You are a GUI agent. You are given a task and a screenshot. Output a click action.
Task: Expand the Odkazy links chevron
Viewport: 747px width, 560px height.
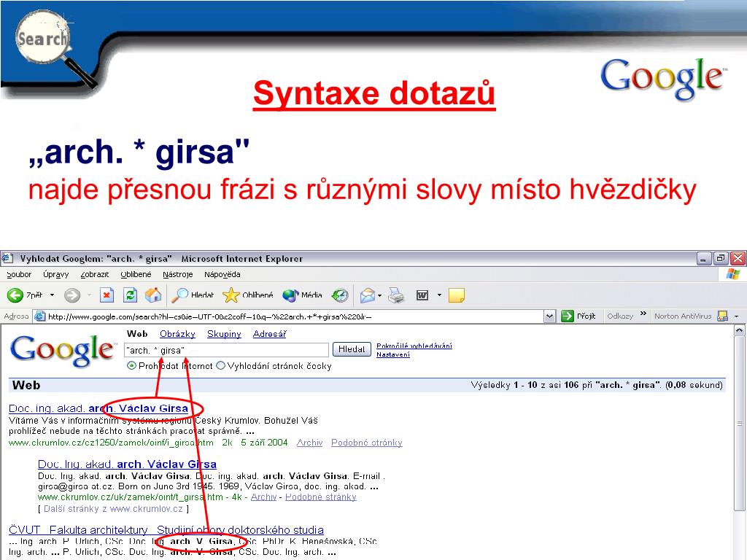(x=643, y=314)
